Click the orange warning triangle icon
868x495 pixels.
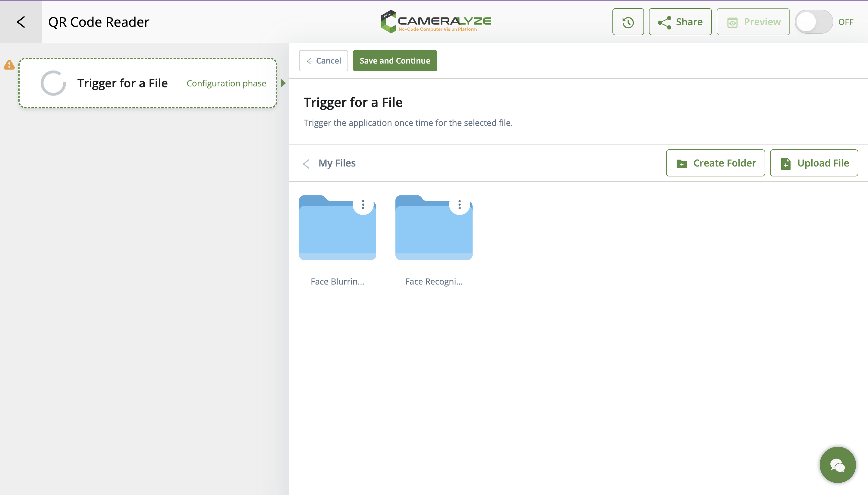[9, 65]
